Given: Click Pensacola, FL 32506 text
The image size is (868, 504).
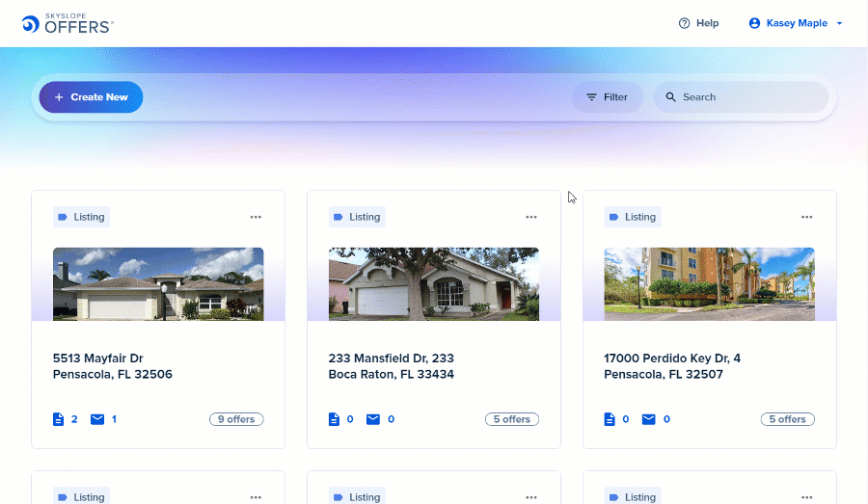Looking at the screenshot, I should 113,375.
